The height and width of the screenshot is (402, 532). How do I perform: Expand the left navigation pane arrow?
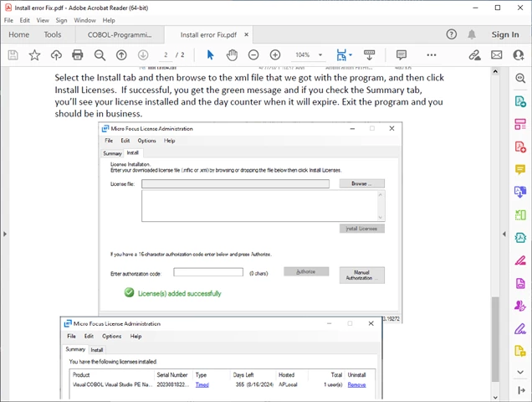(x=5, y=234)
